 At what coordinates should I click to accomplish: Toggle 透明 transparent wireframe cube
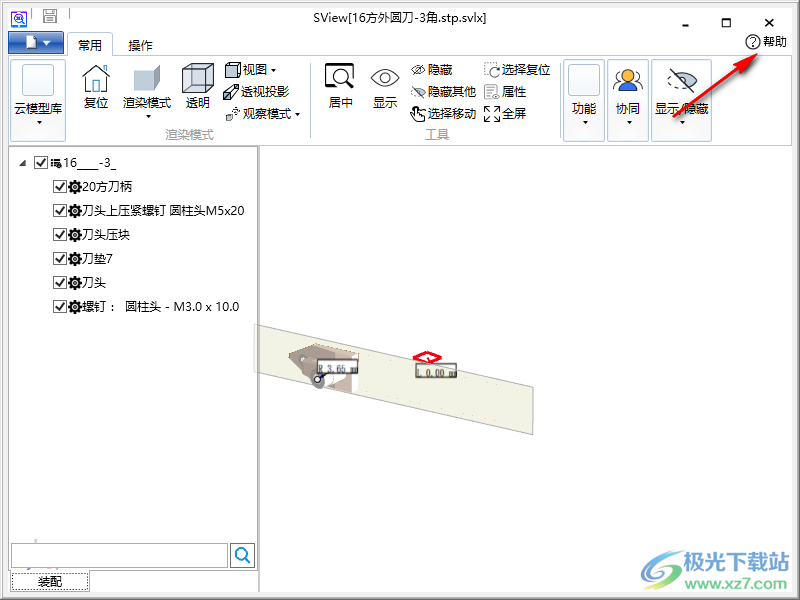197,79
